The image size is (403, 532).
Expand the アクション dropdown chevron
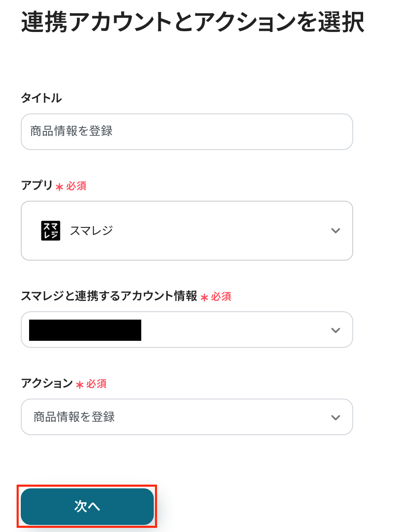336,418
